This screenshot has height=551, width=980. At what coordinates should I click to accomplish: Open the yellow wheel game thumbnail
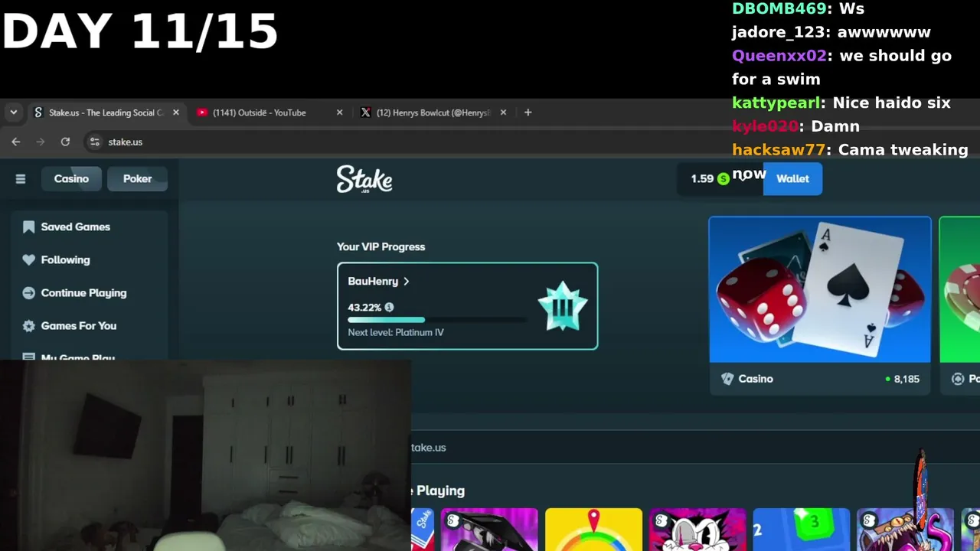(593, 530)
